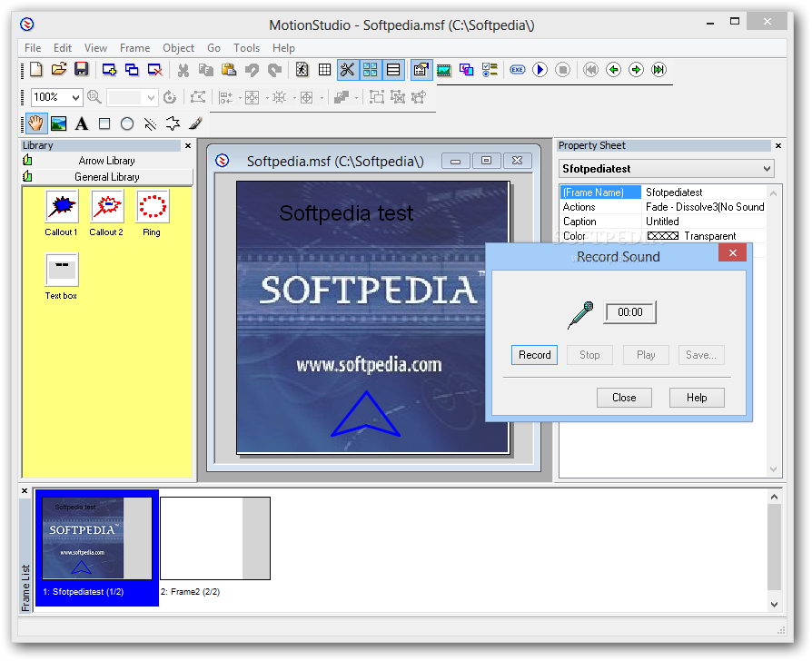Click the Actions row in Property Sheet
812x661 pixels.
(663, 207)
